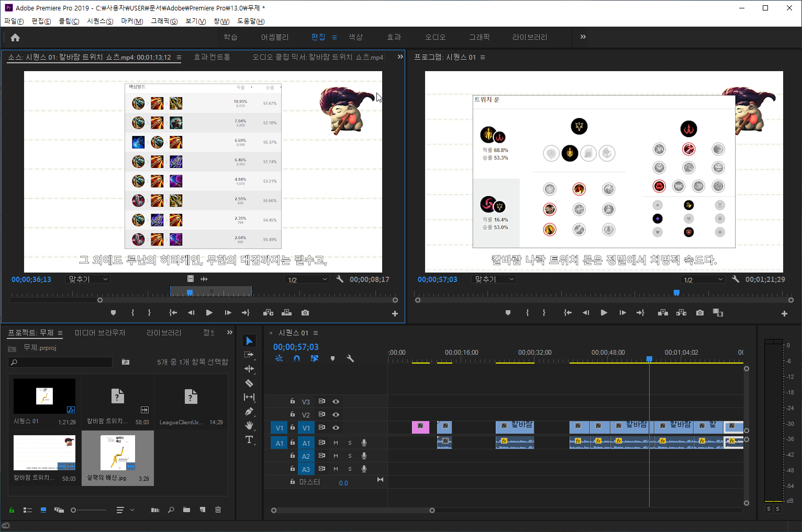Select 실력의 배신.jpg thumbnail
The height and width of the screenshot is (532, 802).
click(118, 452)
